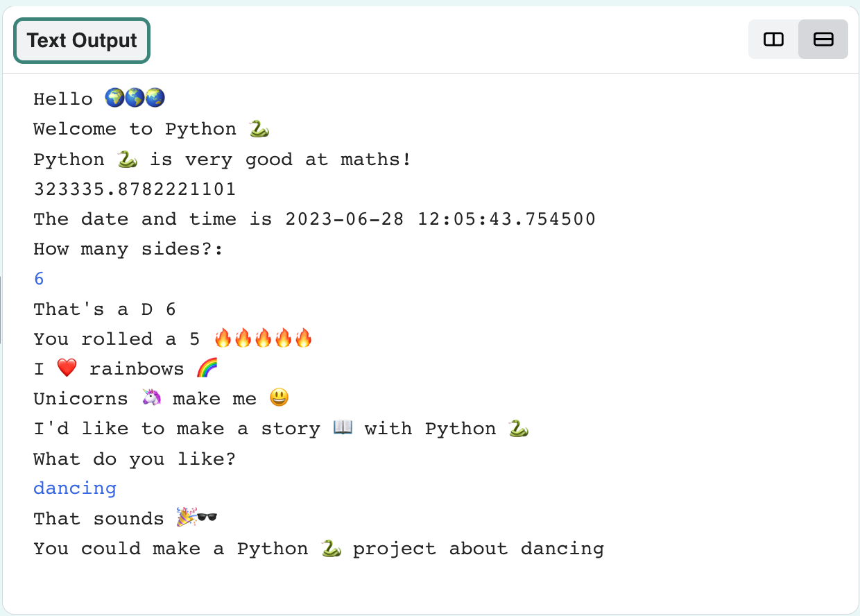Screen dimensions: 860x616
Task: Click the blue text dancing
Action: pyautogui.click(x=74, y=488)
